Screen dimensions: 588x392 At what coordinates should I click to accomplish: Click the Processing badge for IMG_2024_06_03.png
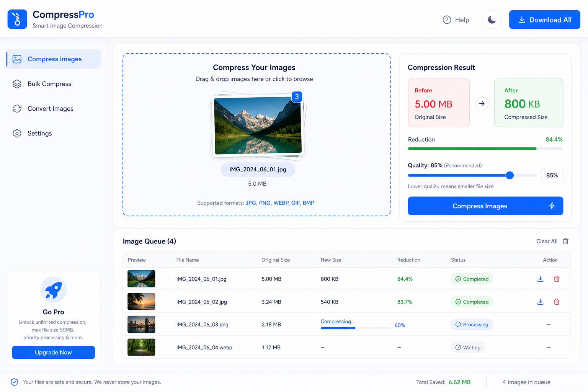pos(472,325)
